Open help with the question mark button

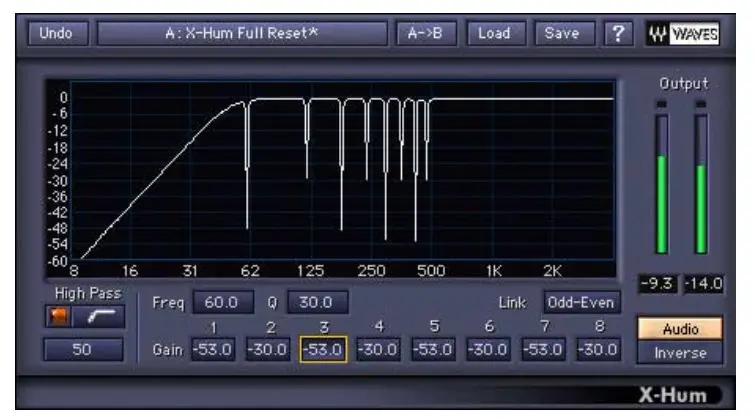click(x=618, y=33)
